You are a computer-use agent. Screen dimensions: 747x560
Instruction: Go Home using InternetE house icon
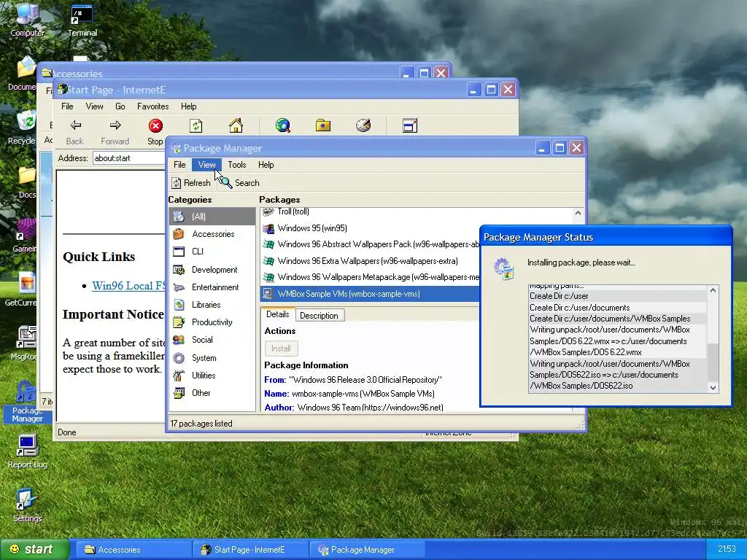tap(236, 125)
